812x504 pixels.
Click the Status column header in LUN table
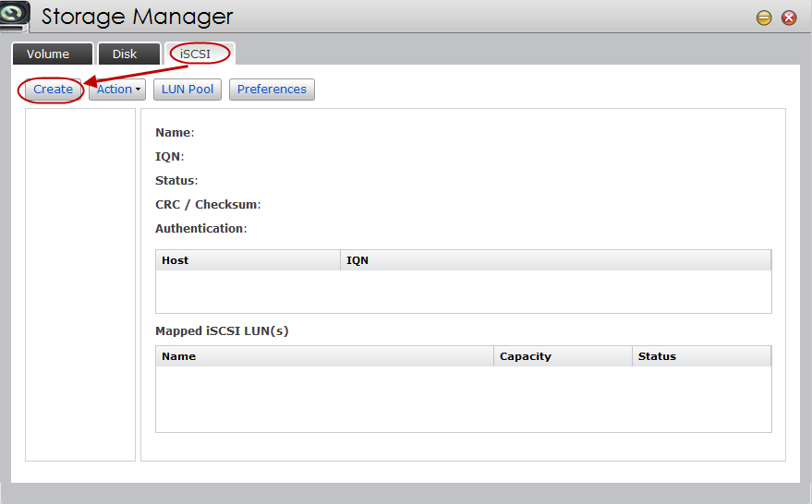coord(702,356)
